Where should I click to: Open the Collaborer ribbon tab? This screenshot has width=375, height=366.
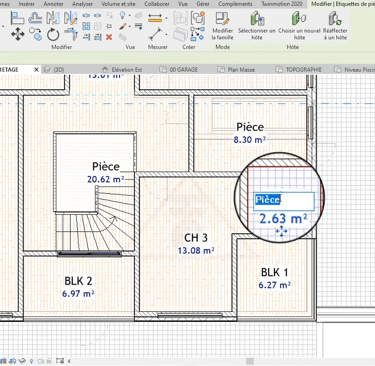click(157, 4)
